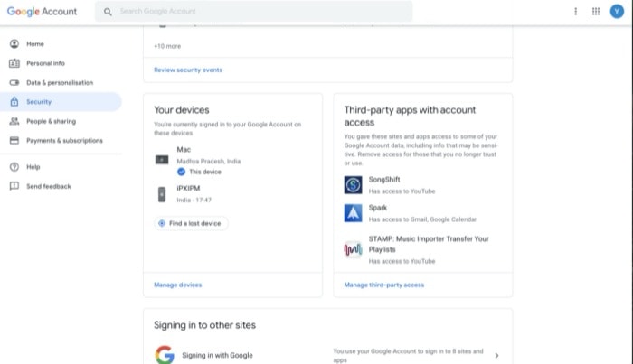Click Find a lost device button
633x364 pixels.
point(191,223)
